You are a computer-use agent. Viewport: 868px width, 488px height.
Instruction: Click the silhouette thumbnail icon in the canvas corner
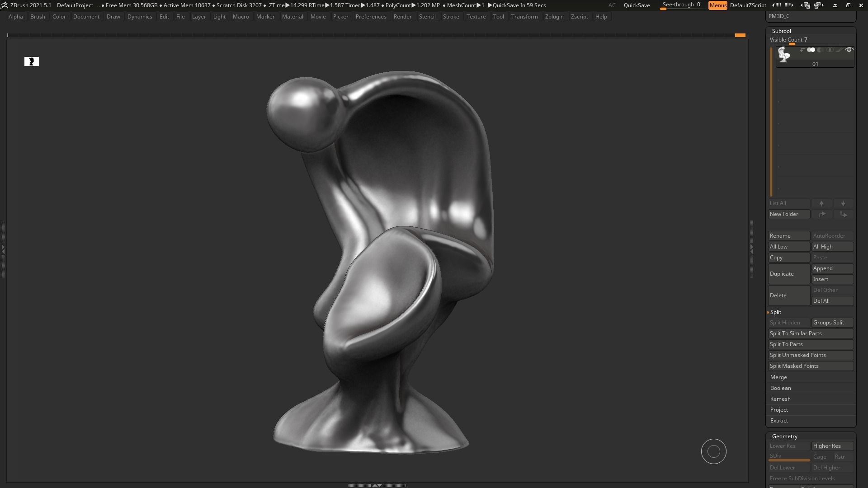[x=32, y=61]
